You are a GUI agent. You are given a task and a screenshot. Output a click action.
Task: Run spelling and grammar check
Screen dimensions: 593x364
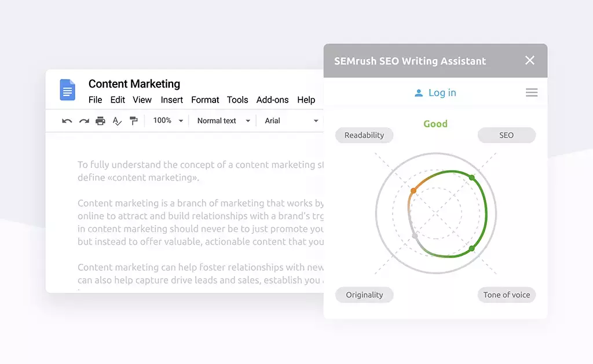117,121
